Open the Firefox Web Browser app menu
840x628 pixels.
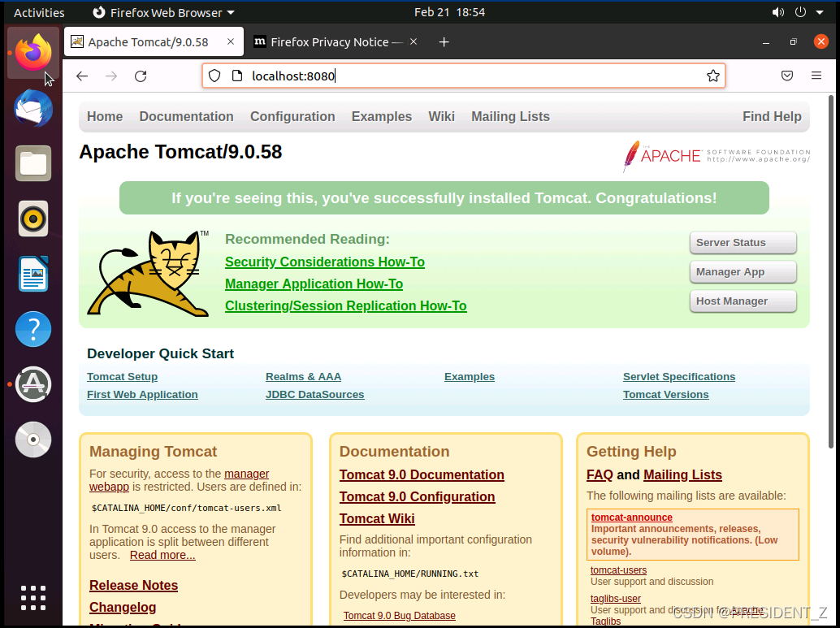(x=163, y=12)
